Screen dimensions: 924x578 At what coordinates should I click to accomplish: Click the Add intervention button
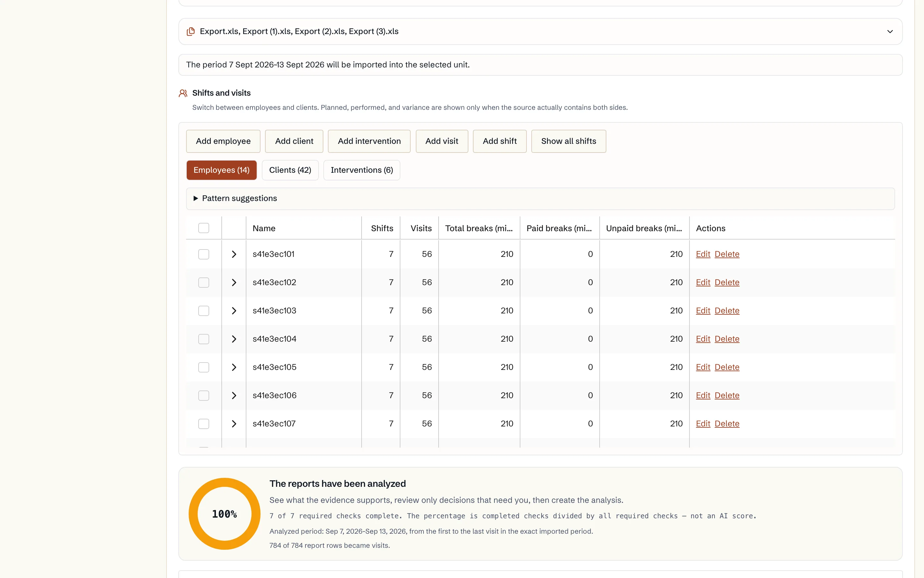point(369,141)
